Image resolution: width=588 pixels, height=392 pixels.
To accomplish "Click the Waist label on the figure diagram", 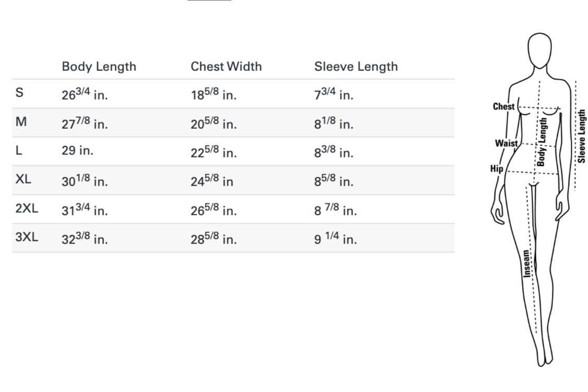I will click(x=506, y=143).
